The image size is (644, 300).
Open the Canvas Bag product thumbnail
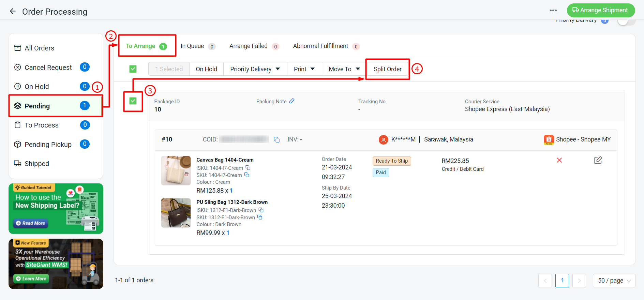click(x=176, y=170)
